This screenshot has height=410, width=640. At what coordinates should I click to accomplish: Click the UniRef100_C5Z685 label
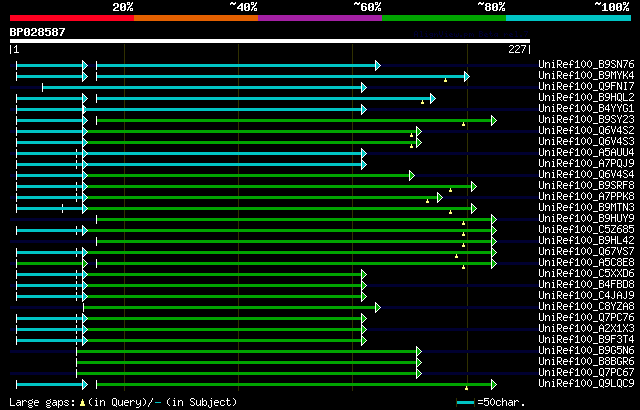pos(586,230)
